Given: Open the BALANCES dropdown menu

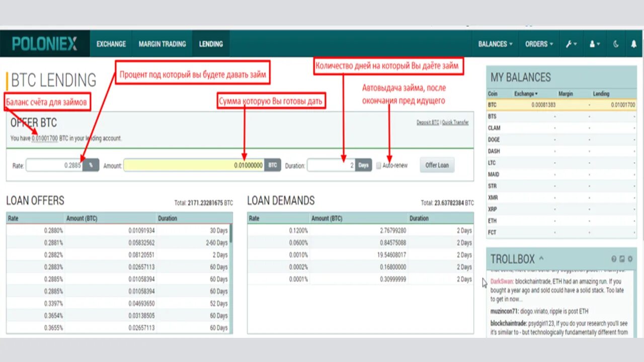Looking at the screenshot, I should pyautogui.click(x=496, y=44).
